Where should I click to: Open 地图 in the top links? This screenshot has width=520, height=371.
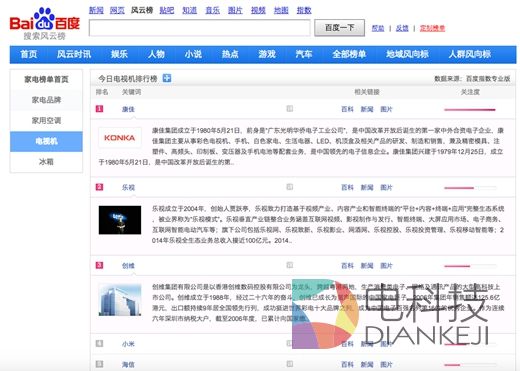(281, 10)
